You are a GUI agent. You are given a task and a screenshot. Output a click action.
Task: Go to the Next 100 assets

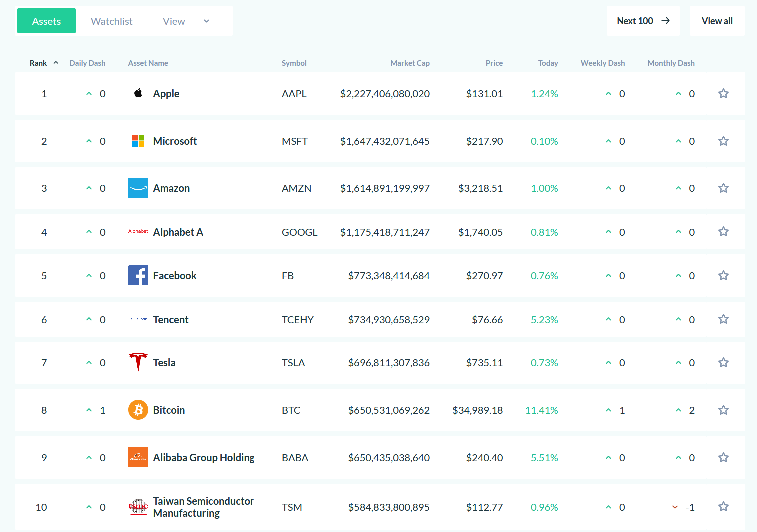pos(643,21)
